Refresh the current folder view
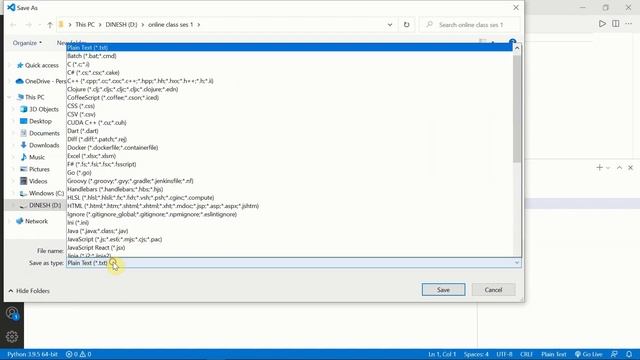640x360 pixels. (407, 24)
